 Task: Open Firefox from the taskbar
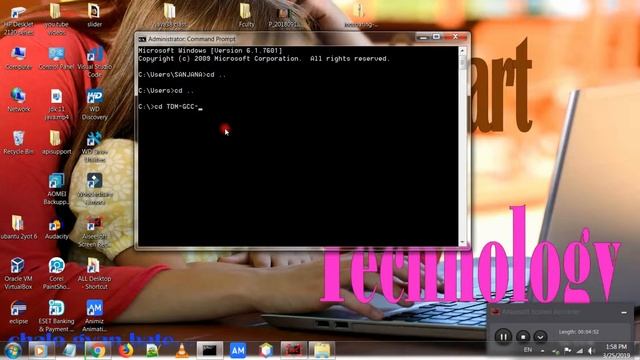click(x=126, y=350)
